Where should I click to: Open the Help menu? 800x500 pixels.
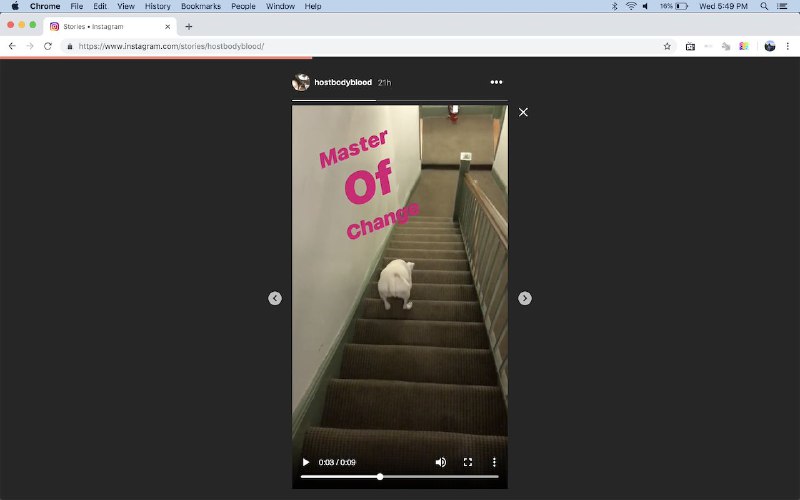(x=313, y=6)
